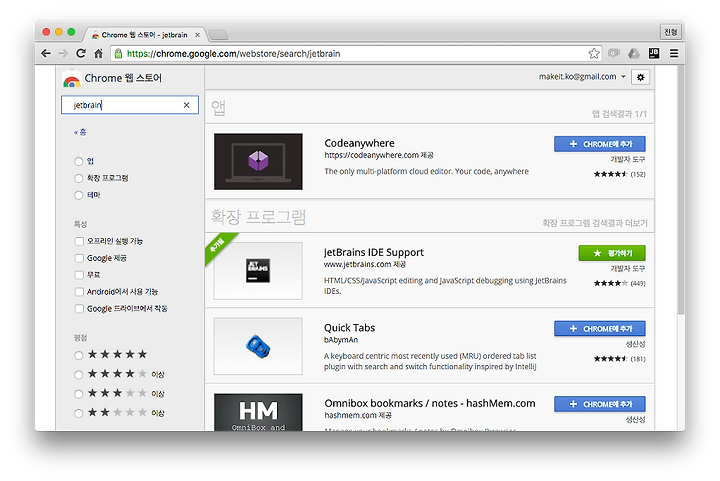Open a new tab button

pyautogui.click(x=218, y=35)
